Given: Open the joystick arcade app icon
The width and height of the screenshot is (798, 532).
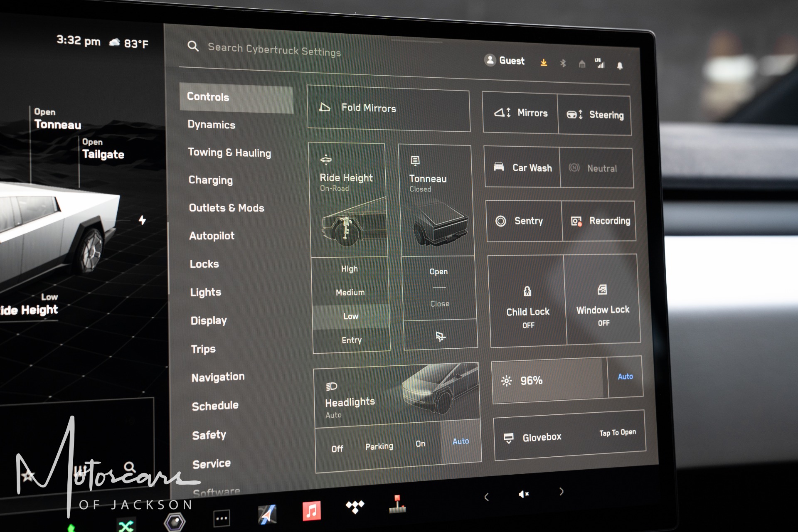Looking at the screenshot, I should 398,504.
